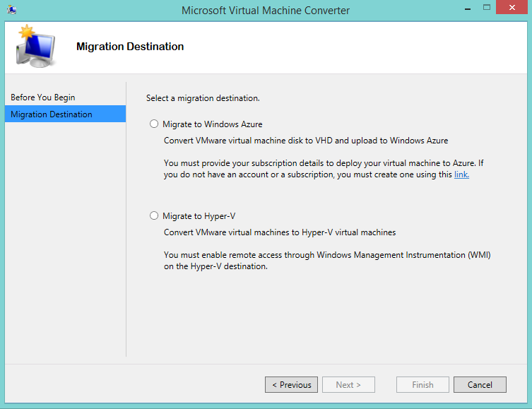Click the Next button
Viewport: 532px width, 409px height.
[x=348, y=384]
